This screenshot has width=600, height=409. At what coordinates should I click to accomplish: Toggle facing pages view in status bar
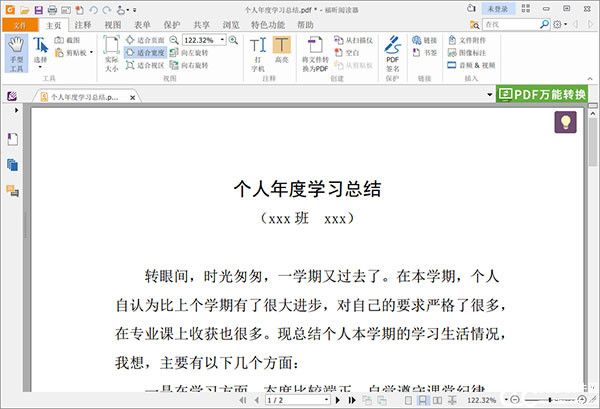click(437, 400)
